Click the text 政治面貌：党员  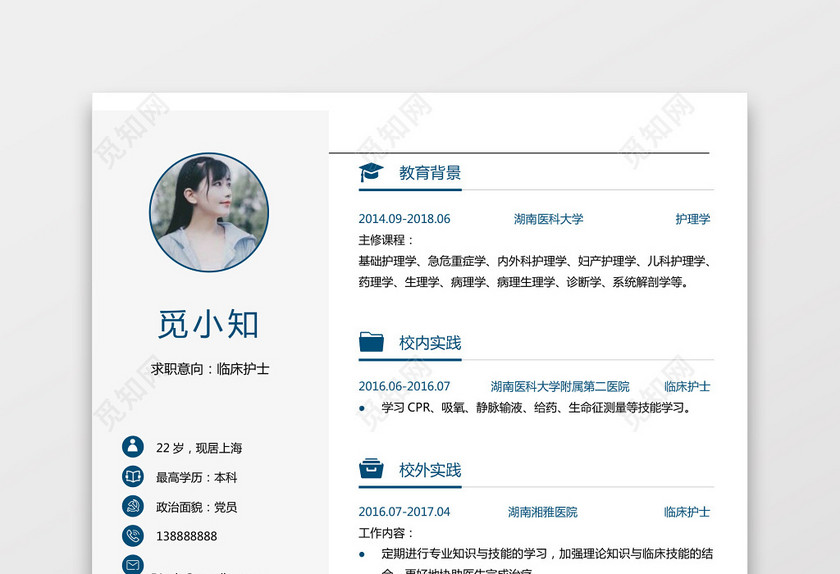[196, 506]
